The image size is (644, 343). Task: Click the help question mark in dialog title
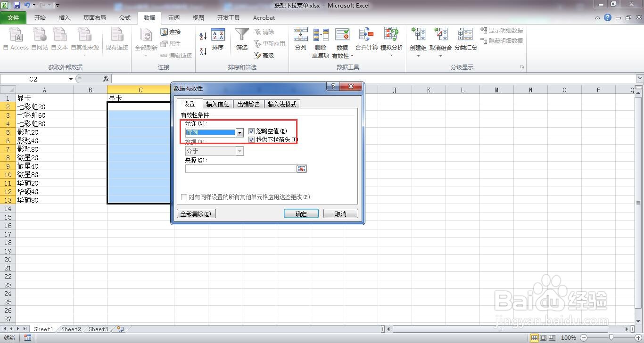pos(333,87)
